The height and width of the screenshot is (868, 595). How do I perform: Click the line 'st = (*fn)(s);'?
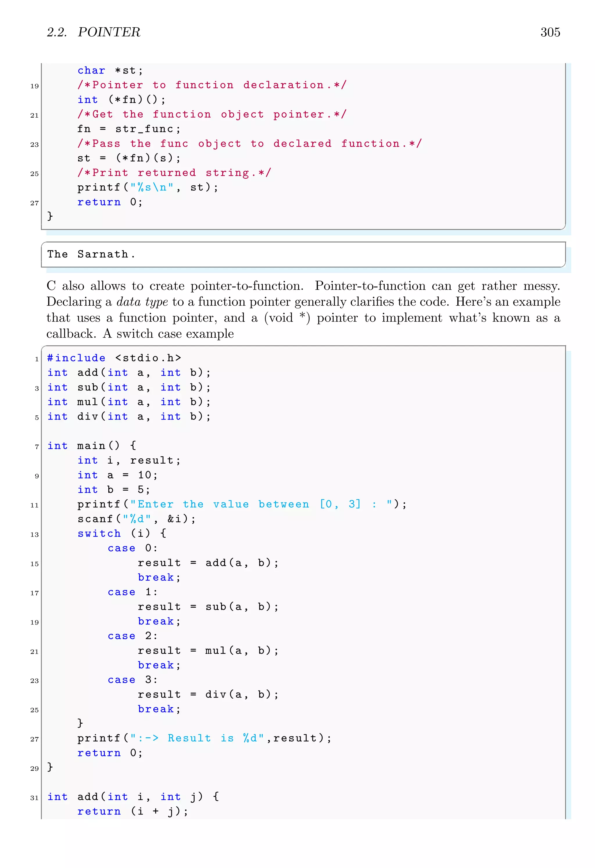point(129,158)
